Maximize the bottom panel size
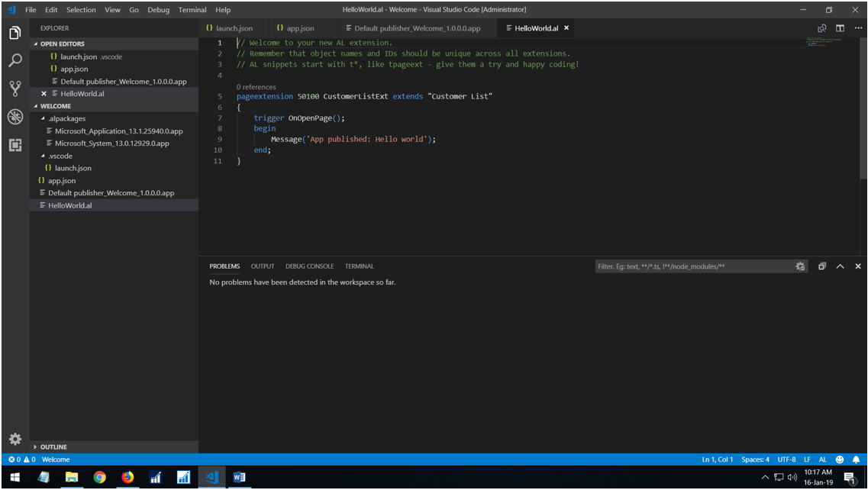Image resolution: width=868 pixels, height=490 pixels. click(840, 266)
